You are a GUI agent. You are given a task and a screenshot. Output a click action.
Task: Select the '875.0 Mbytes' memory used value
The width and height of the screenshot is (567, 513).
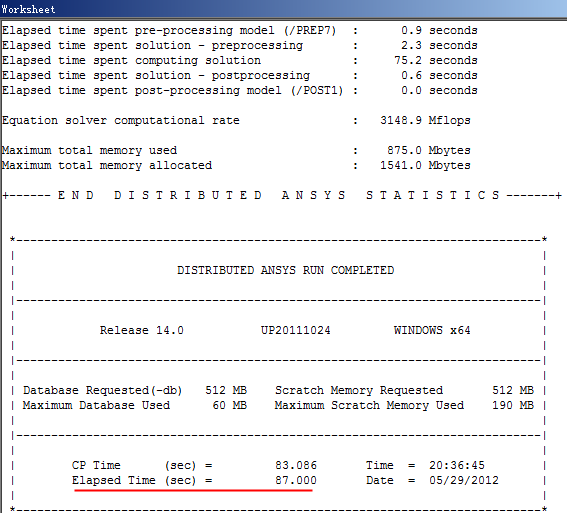429,150
